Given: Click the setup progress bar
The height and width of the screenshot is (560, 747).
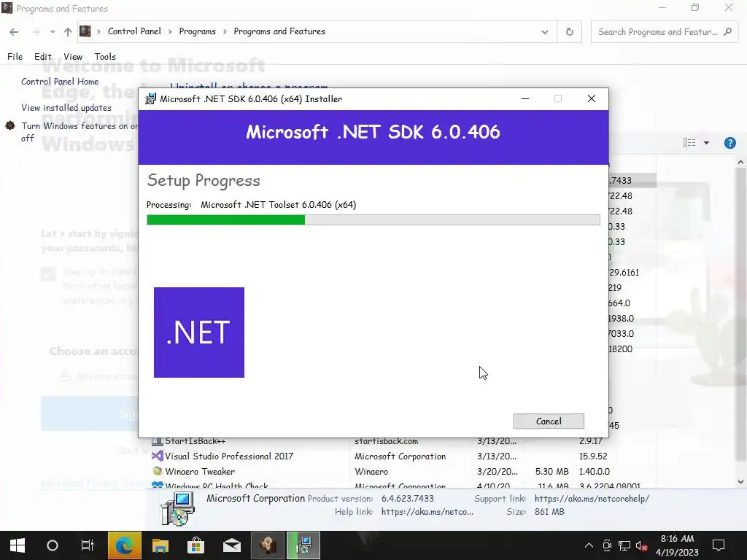Looking at the screenshot, I should point(373,219).
